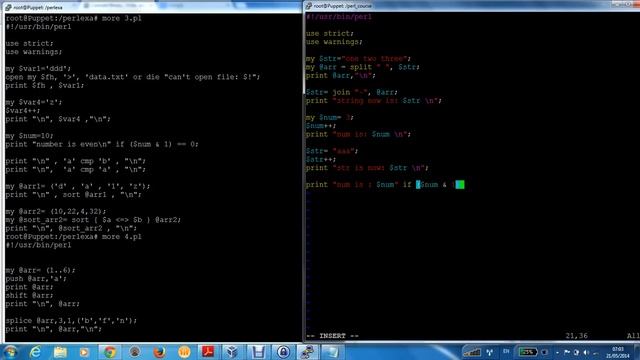Open the padlock app taskbar icon

[x=283, y=352]
